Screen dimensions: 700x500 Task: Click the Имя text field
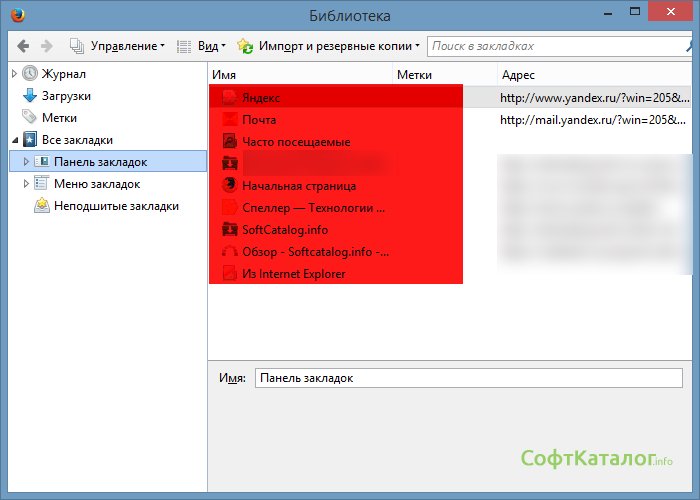pos(469,379)
